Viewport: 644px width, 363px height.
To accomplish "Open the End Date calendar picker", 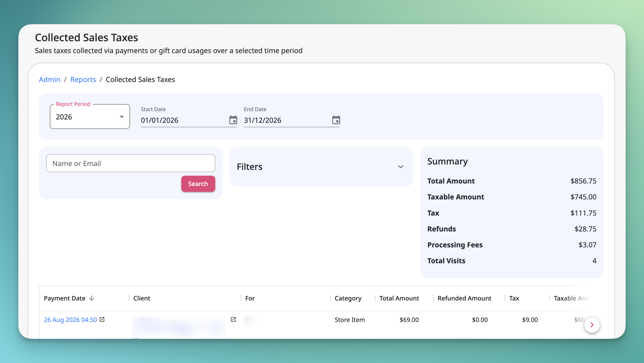I will 336,120.
